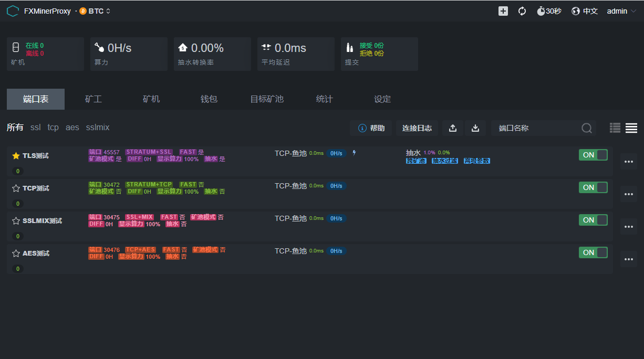The width and height of the screenshot is (644, 359).
Task: Click the 提交 shares icon
Action: click(350, 48)
